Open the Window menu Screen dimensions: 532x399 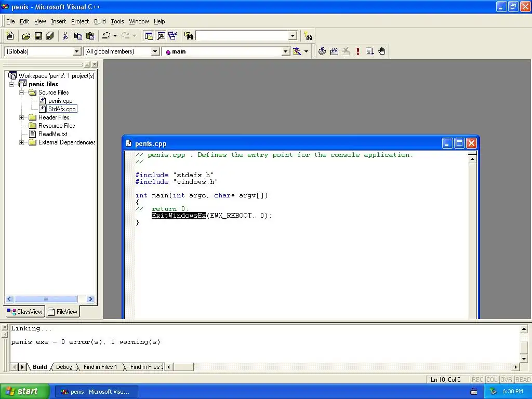pos(139,21)
